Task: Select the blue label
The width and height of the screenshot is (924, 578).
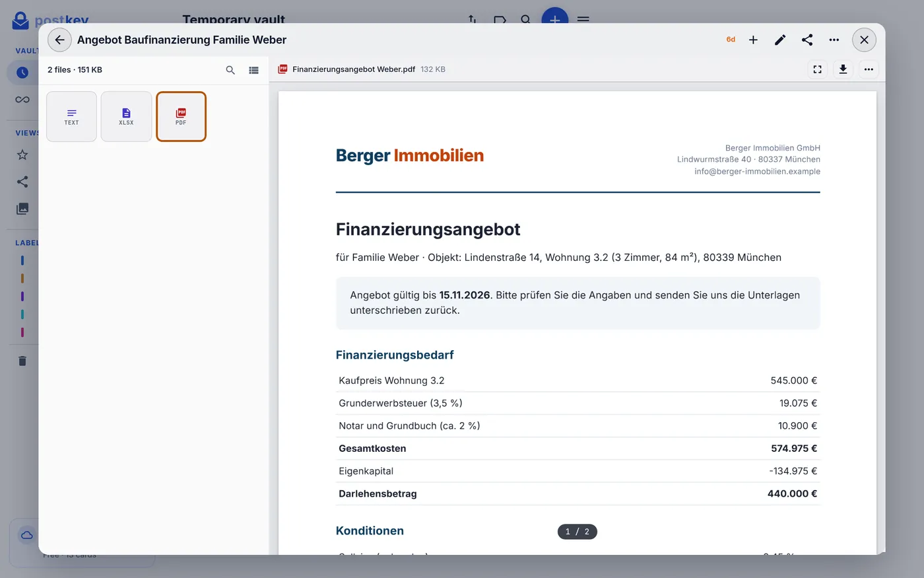Action: (x=22, y=261)
